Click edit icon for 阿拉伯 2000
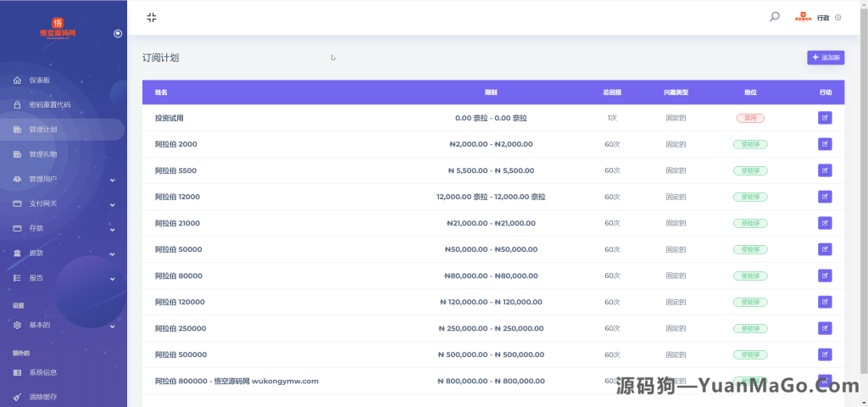Screen dimensions: 868x407 tap(825, 144)
